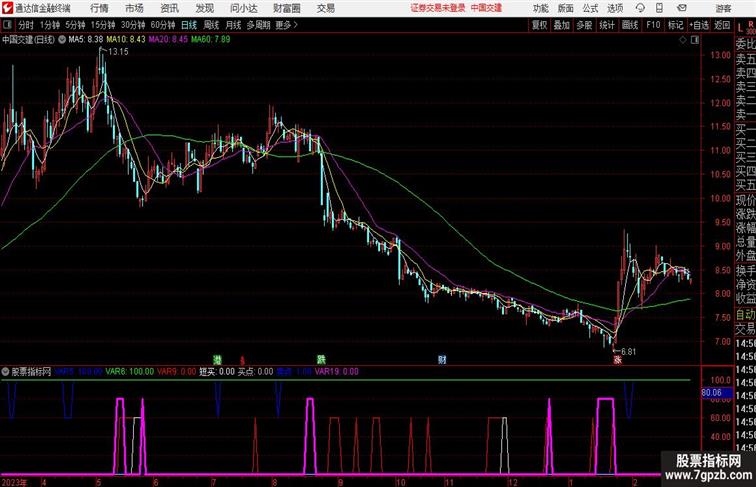Click the L label in side panel header
756x487 pixels.
click(x=741, y=29)
